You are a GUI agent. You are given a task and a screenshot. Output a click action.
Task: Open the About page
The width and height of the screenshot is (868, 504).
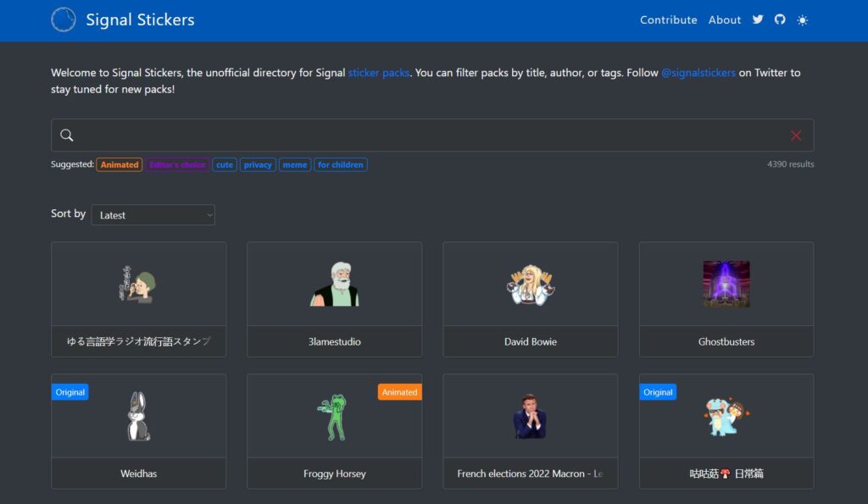coord(725,19)
